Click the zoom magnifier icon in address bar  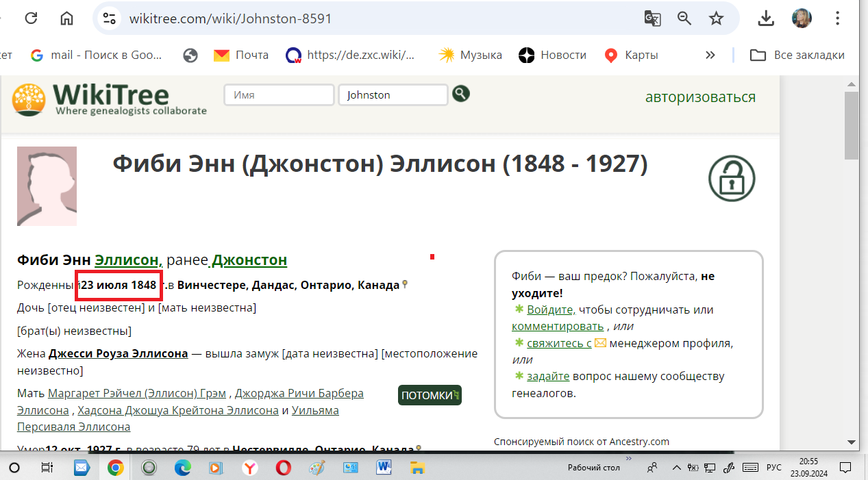tap(684, 18)
